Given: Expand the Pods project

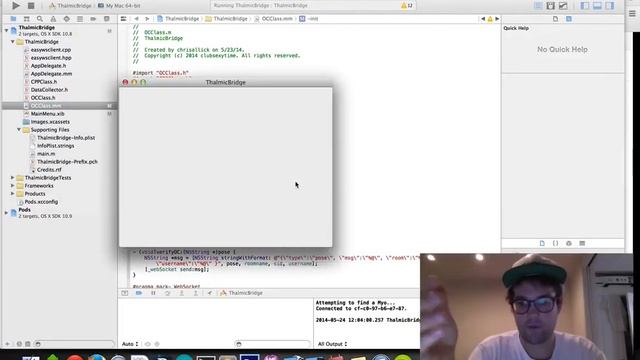Looking at the screenshot, I should click(x=6, y=213).
